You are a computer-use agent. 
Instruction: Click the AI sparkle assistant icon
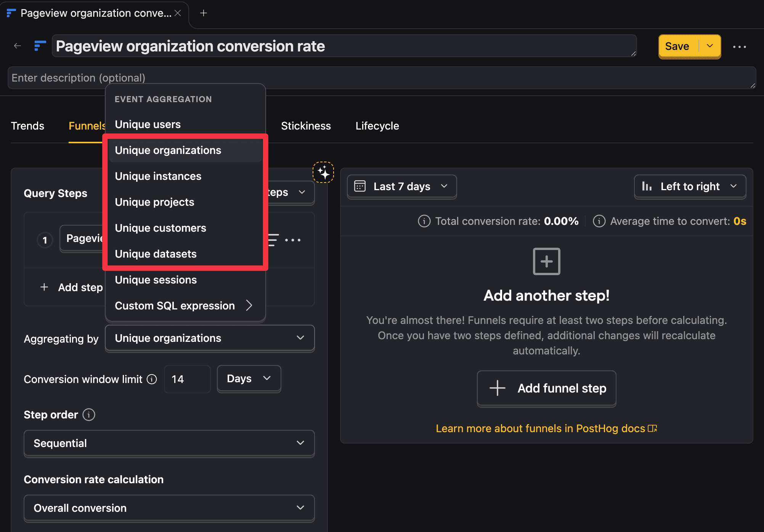pyautogui.click(x=323, y=172)
